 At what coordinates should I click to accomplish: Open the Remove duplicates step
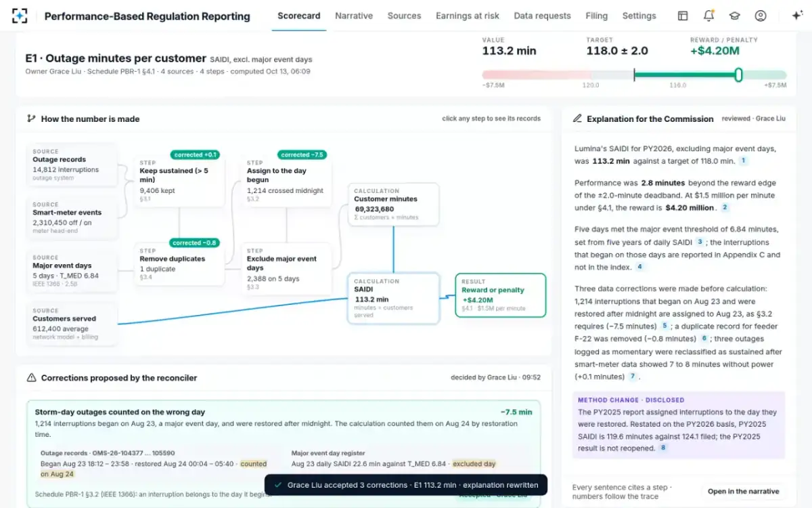coord(179,265)
